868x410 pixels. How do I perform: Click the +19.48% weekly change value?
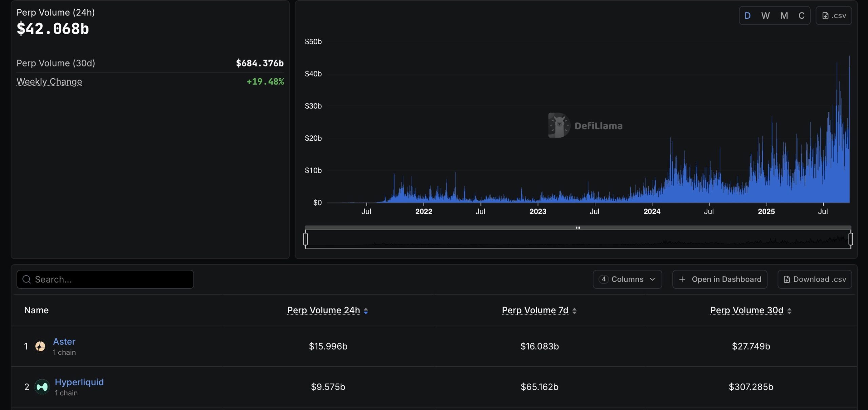click(x=265, y=82)
